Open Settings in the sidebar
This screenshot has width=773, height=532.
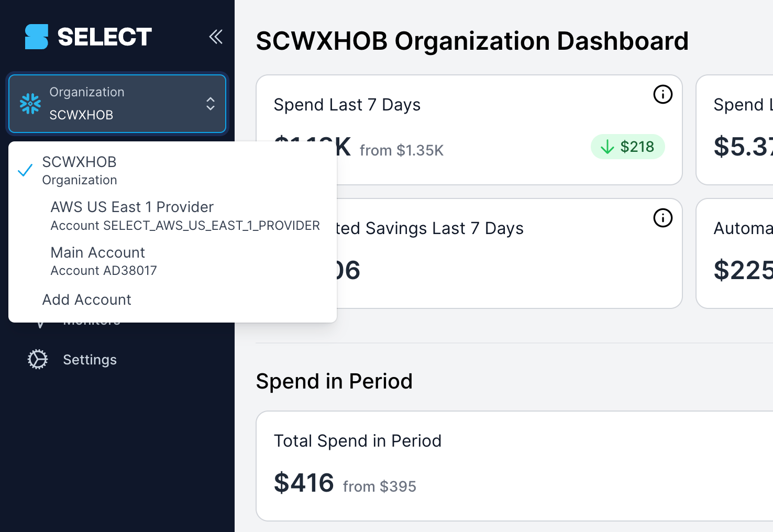[90, 360]
